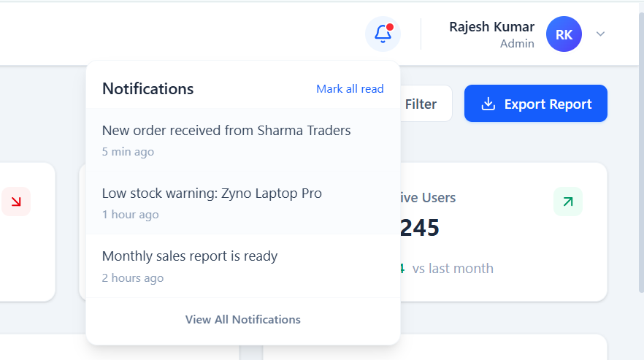Screen dimensions: 644x360
Task: Click the 5 min ago timestamp
Action: coord(128,152)
